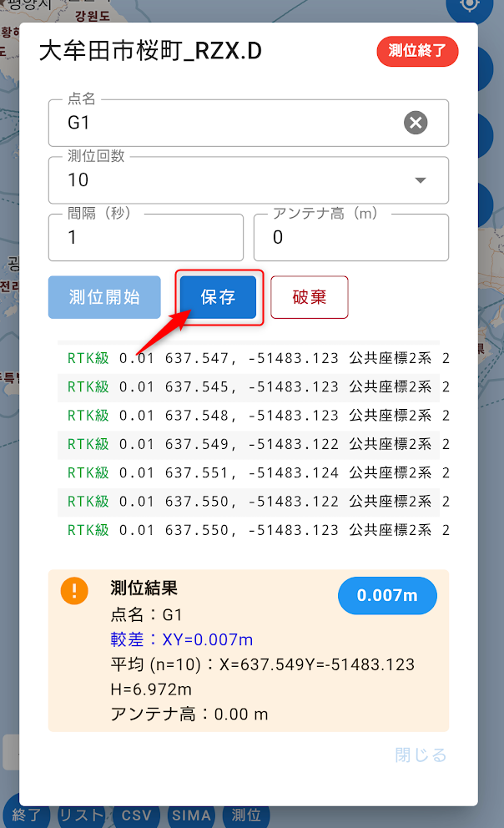This screenshot has height=828, width=504.
Task: Click the orange warning icon in 測位結果
Action: tap(74, 592)
